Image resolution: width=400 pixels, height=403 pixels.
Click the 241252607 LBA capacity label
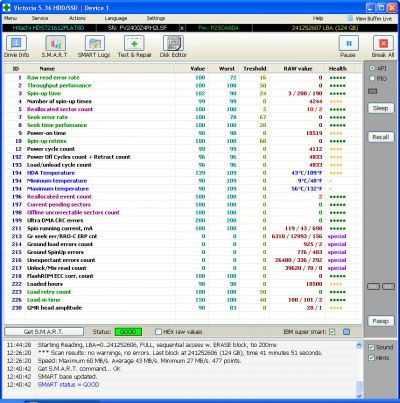pyautogui.click(x=324, y=28)
